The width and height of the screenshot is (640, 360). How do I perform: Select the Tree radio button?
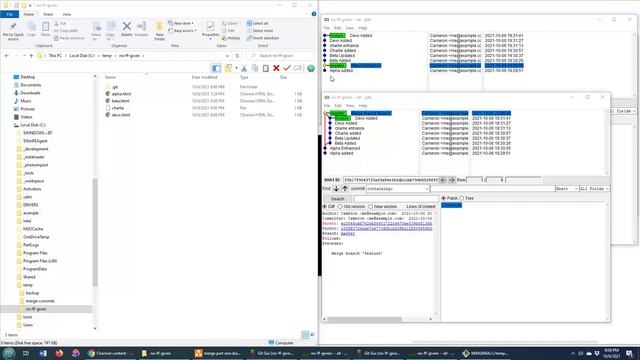pyautogui.click(x=462, y=198)
